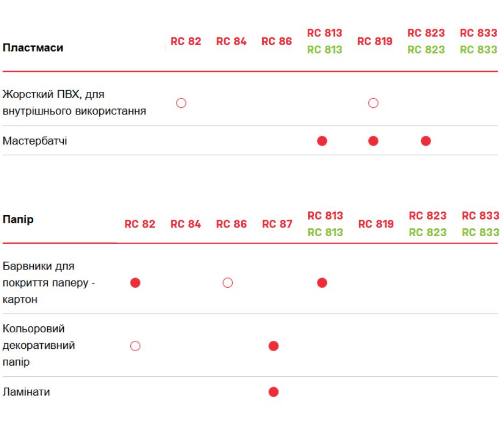This screenshot has height=423, width=504.
Task: Click the Пластмаси table heading
Action: (33, 48)
